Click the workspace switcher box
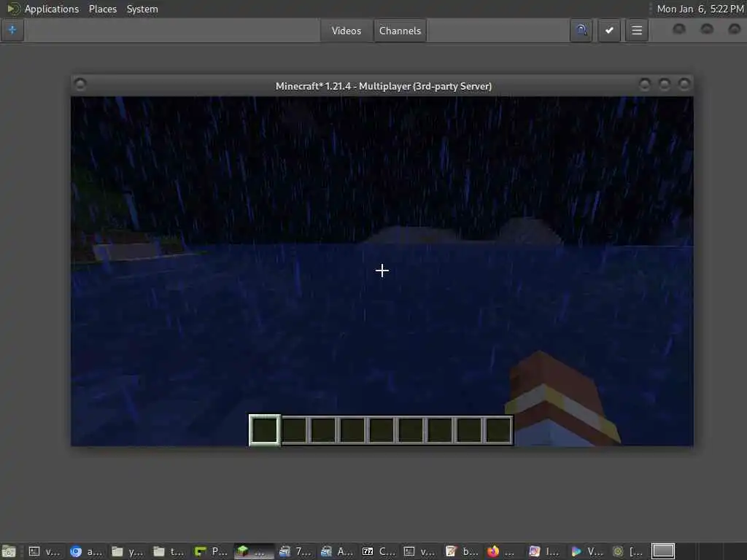This screenshot has height=560, width=747. coord(663,551)
